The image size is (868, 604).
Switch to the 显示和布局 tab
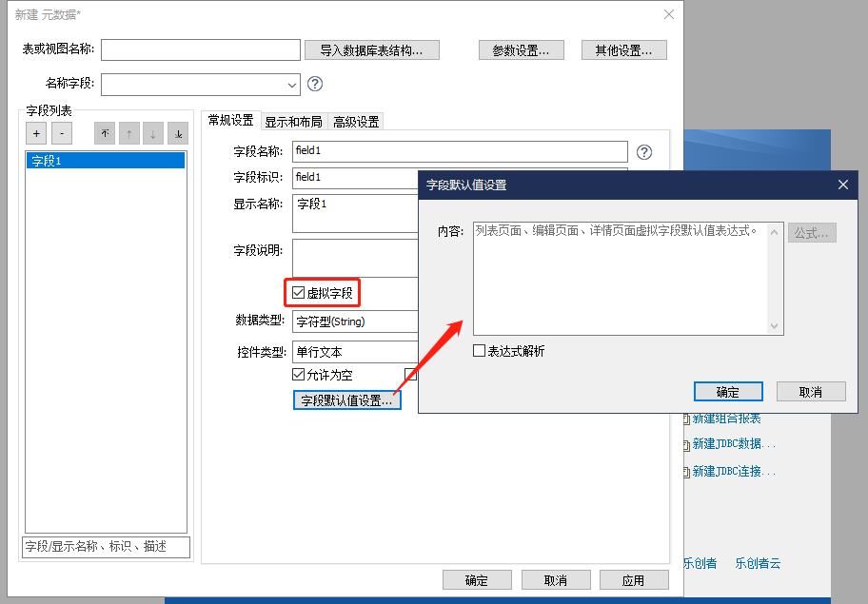pyautogui.click(x=293, y=122)
